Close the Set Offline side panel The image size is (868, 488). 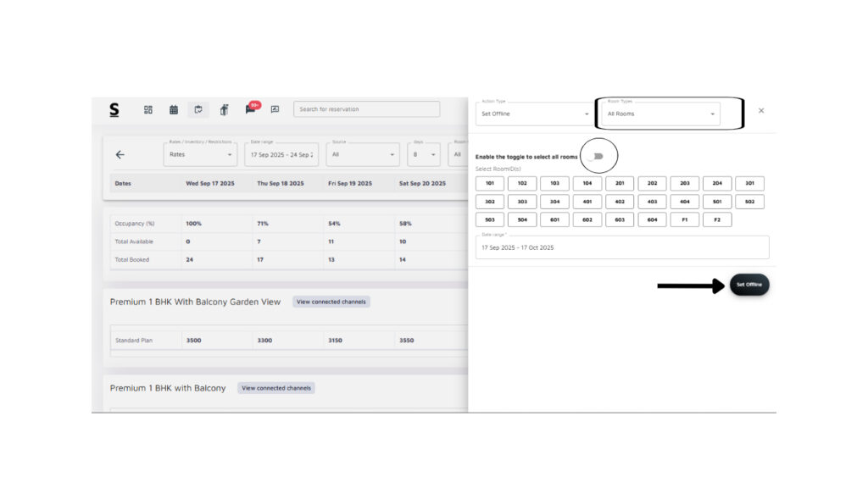tap(761, 110)
